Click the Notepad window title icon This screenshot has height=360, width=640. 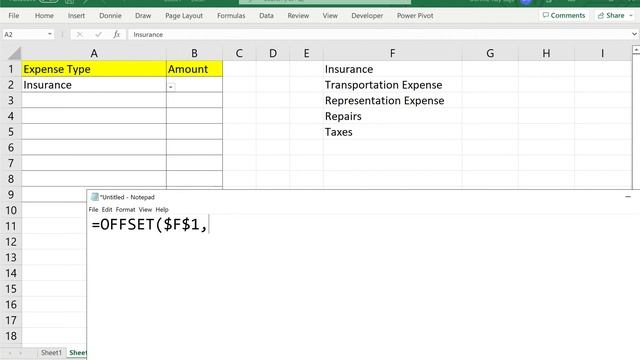pos(95,197)
